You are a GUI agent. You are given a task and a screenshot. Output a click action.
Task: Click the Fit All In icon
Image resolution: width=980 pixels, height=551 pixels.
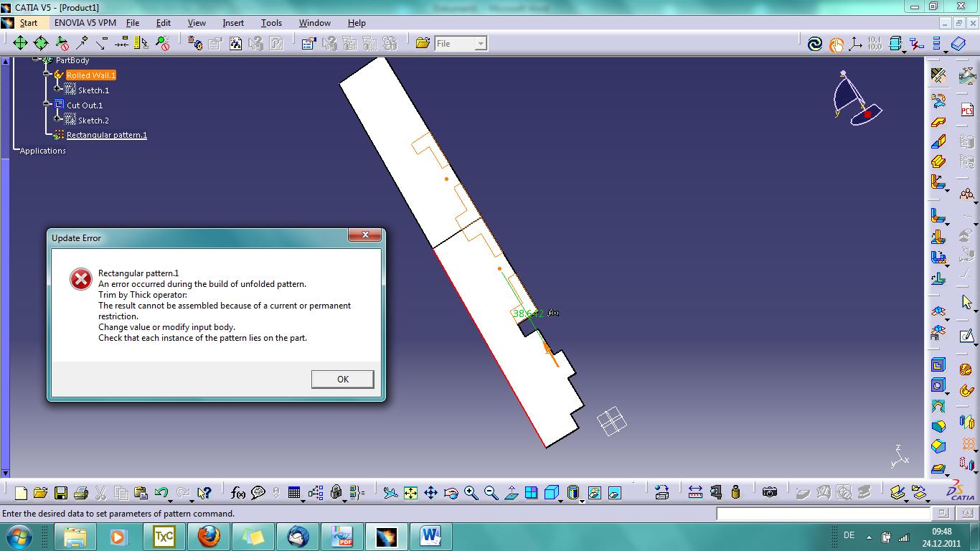410,493
